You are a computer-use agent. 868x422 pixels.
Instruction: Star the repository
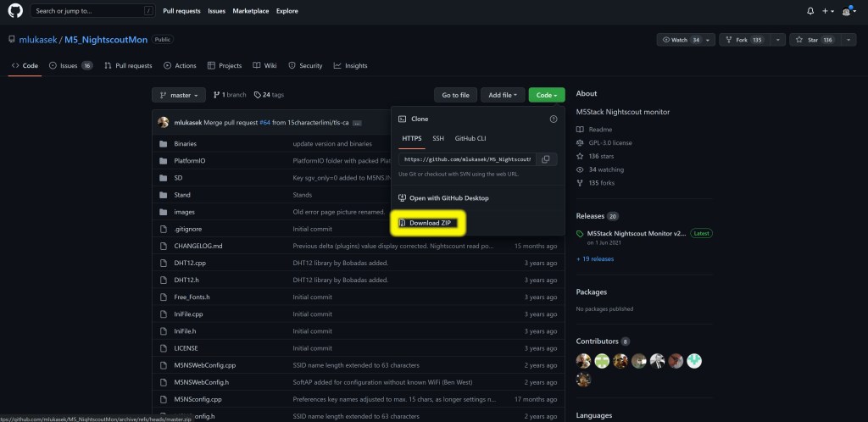coord(811,40)
